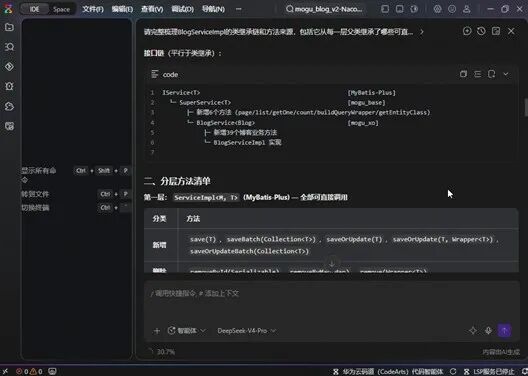
Task: Open the 智能体 mode dropdown
Action: click(187, 331)
